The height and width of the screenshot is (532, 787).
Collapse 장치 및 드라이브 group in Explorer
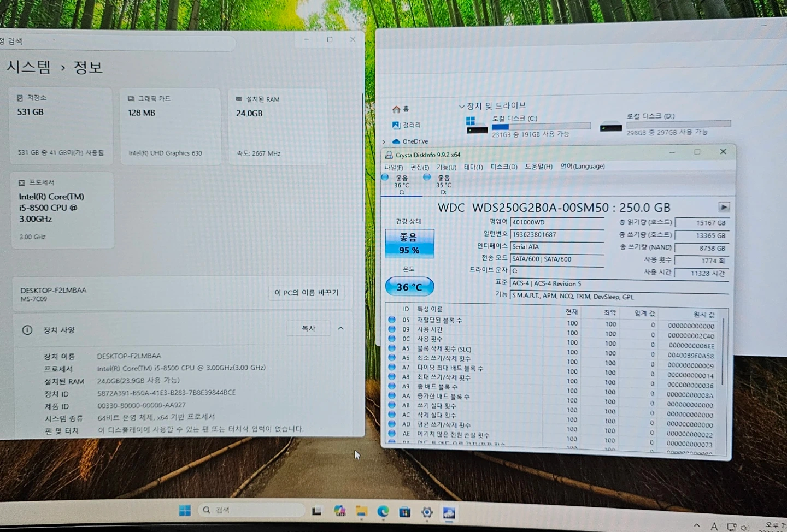click(x=462, y=107)
